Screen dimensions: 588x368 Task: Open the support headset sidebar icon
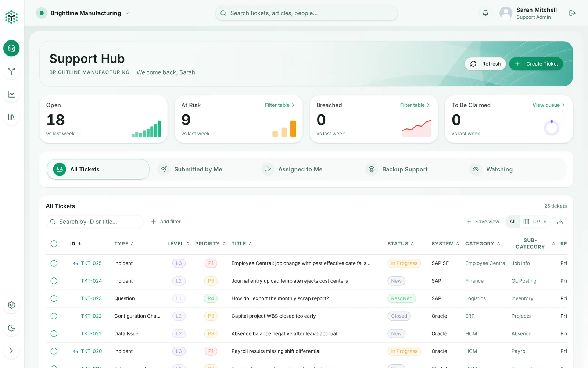11,48
